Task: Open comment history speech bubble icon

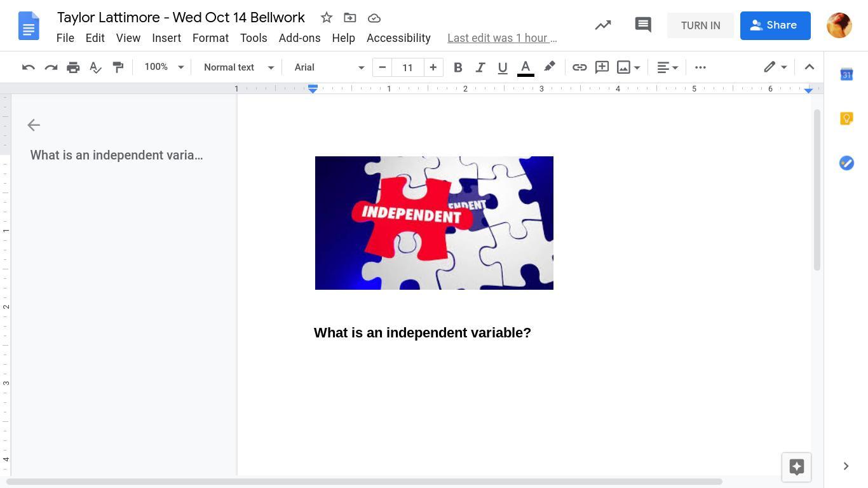Action: pyautogui.click(x=642, y=25)
